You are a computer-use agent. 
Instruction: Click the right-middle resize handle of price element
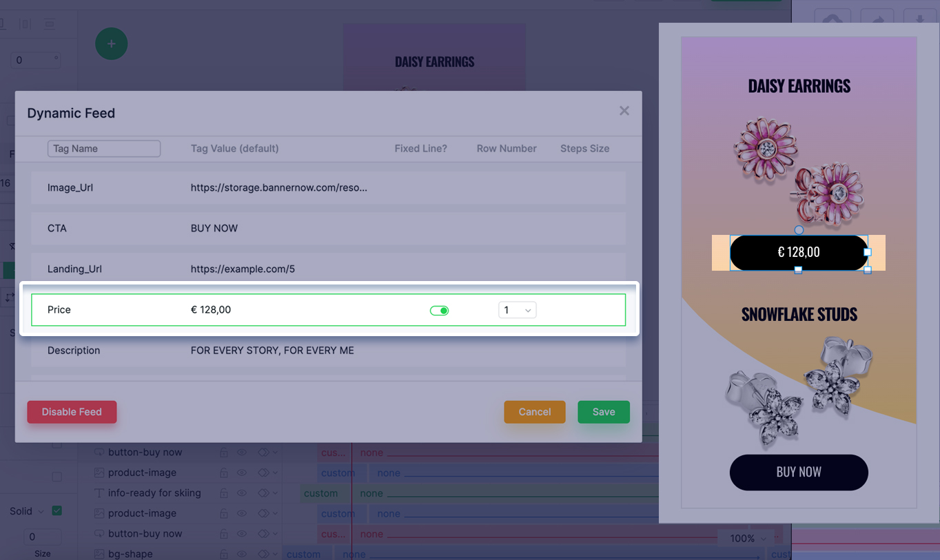tap(868, 252)
